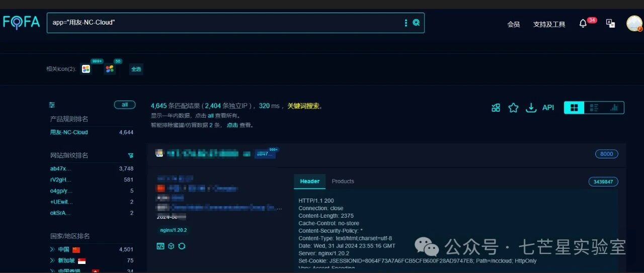Open the user avatar profile menu
Image resolution: width=644 pixels, height=273 pixels.
coord(634,23)
